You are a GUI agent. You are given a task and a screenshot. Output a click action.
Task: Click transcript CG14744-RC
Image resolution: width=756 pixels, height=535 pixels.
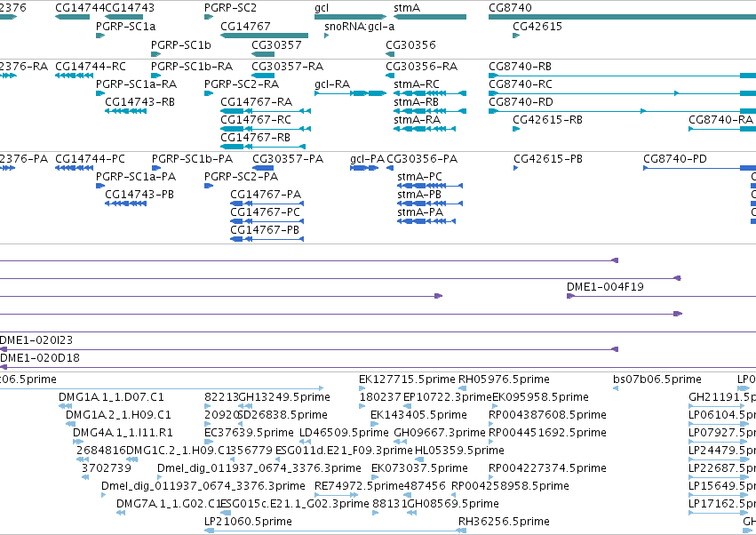pos(75,76)
